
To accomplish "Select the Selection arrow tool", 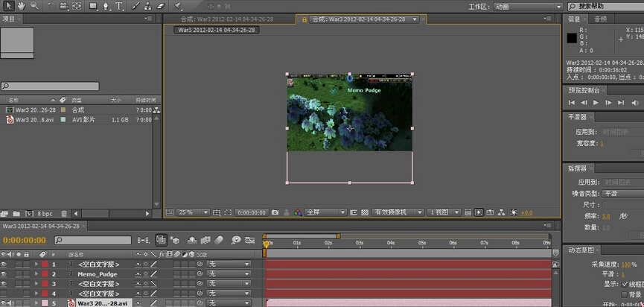I will 9,6.
